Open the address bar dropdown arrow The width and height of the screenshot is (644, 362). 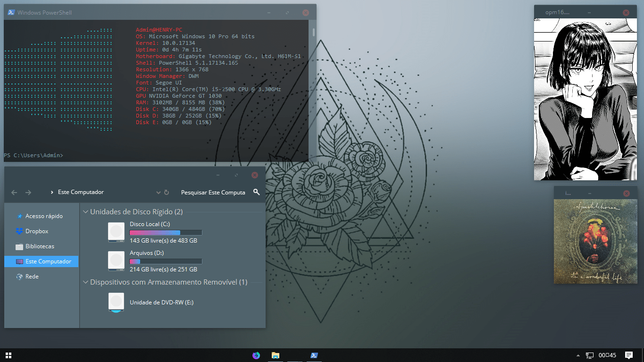[x=159, y=192]
